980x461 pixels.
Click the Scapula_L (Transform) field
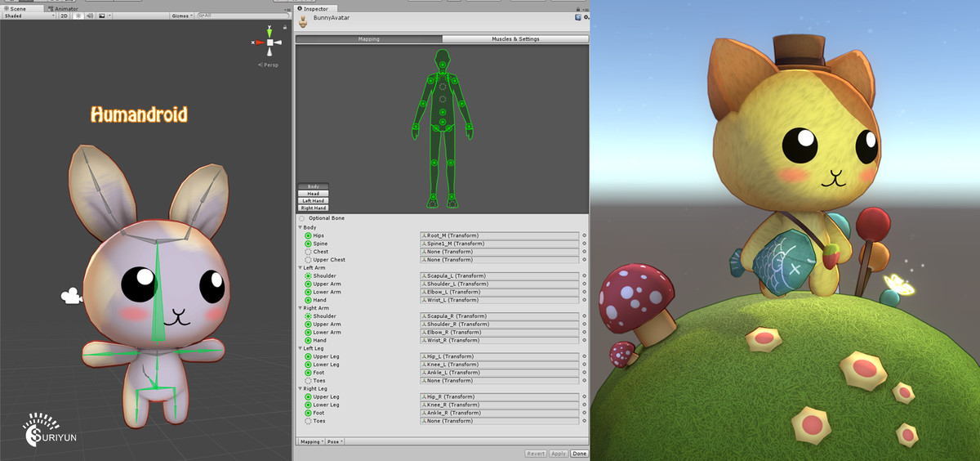[500, 275]
